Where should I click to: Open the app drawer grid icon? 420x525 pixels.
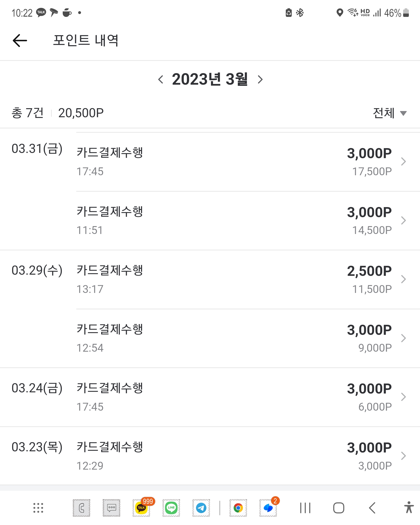(38, 508)
